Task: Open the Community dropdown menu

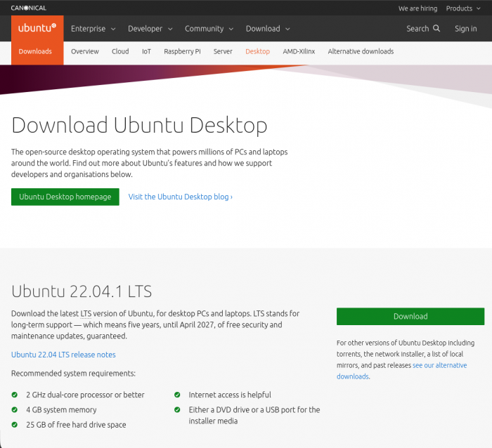Action: point(209,29)
